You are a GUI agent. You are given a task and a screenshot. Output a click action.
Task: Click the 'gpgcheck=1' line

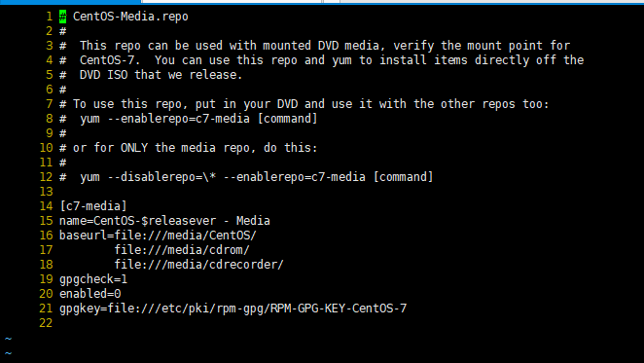[93, 279]
